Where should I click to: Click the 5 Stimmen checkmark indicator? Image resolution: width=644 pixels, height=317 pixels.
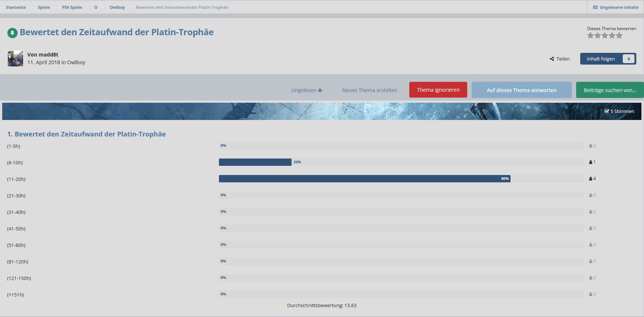[607, 111]
